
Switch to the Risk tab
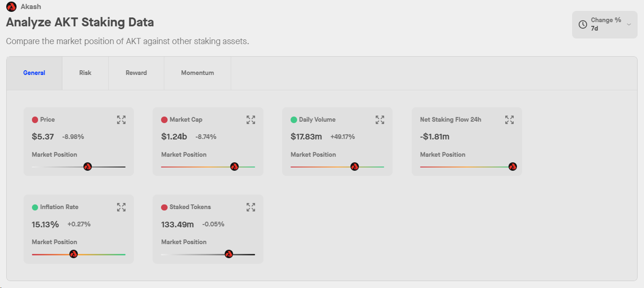pyautogui.click(x=85, y=73)
